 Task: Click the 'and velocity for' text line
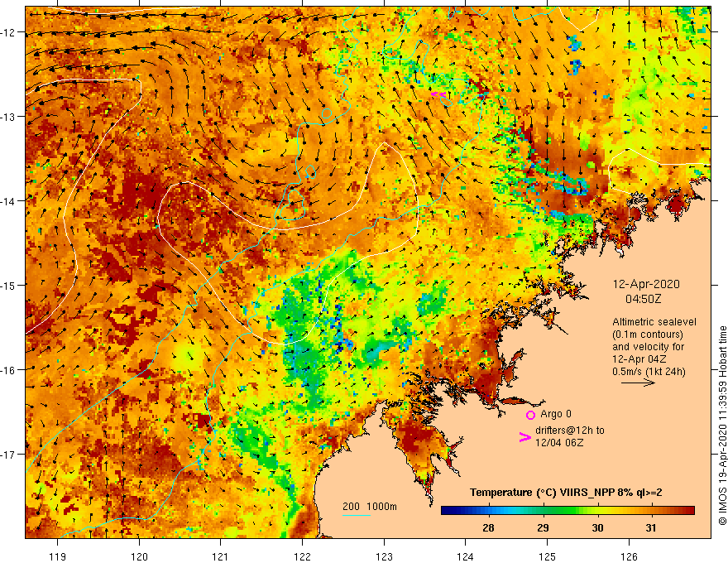click(x=648, y=347)
